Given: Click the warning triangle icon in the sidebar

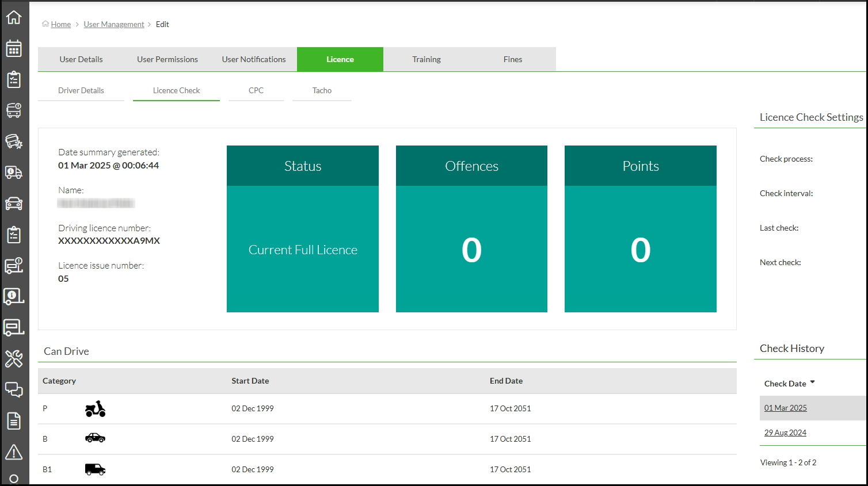Looking at the screenshot, I should coord(14,452).
